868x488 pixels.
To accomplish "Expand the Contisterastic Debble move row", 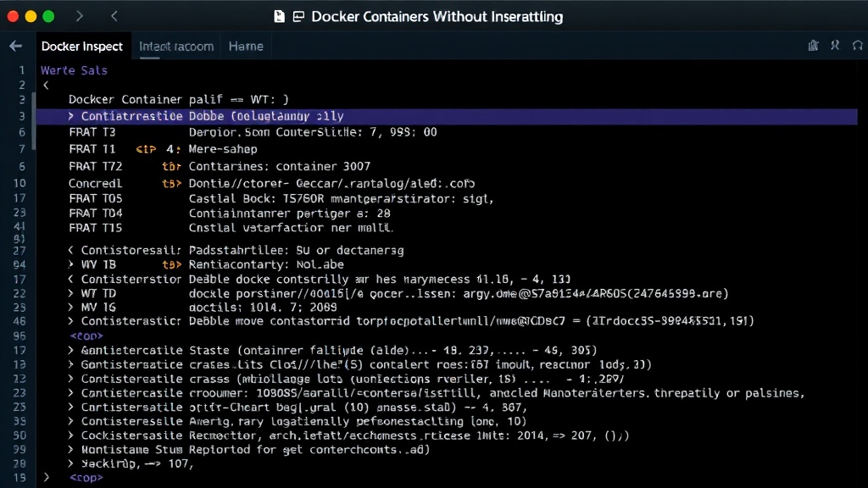I will 71,321.
